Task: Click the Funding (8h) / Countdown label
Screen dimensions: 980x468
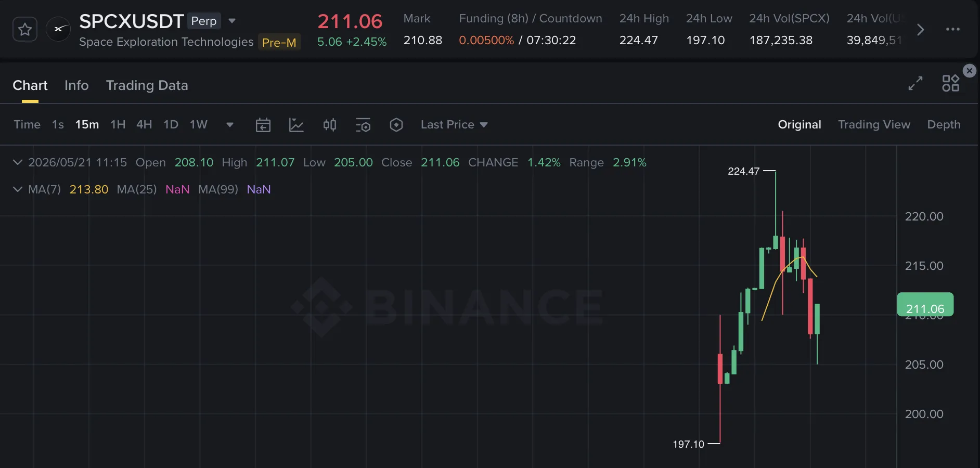Action: [531, 19]
